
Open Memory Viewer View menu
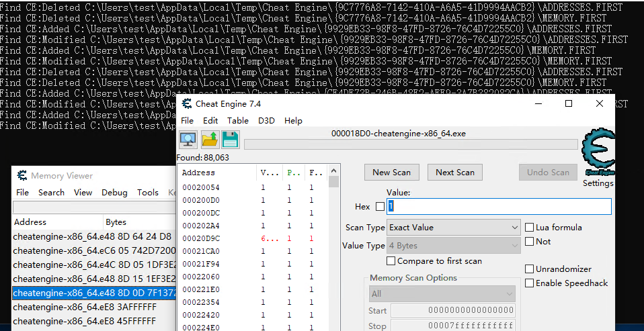point(83,193)
